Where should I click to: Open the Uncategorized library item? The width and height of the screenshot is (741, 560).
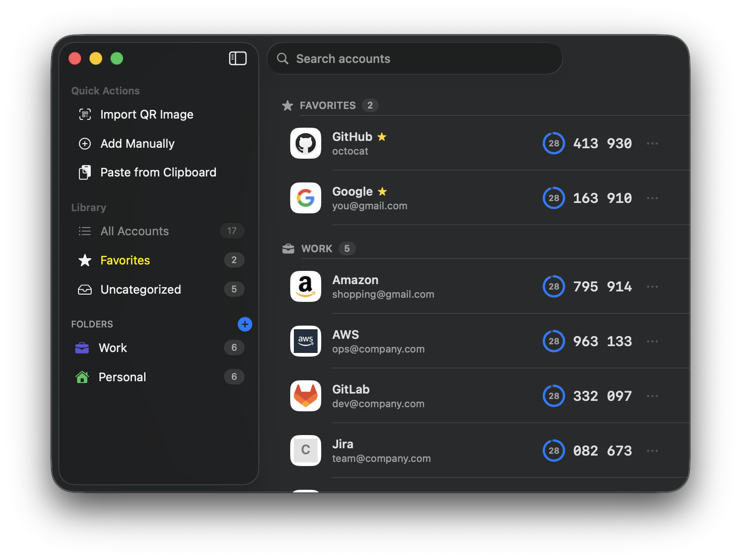[x=158, y=289]
